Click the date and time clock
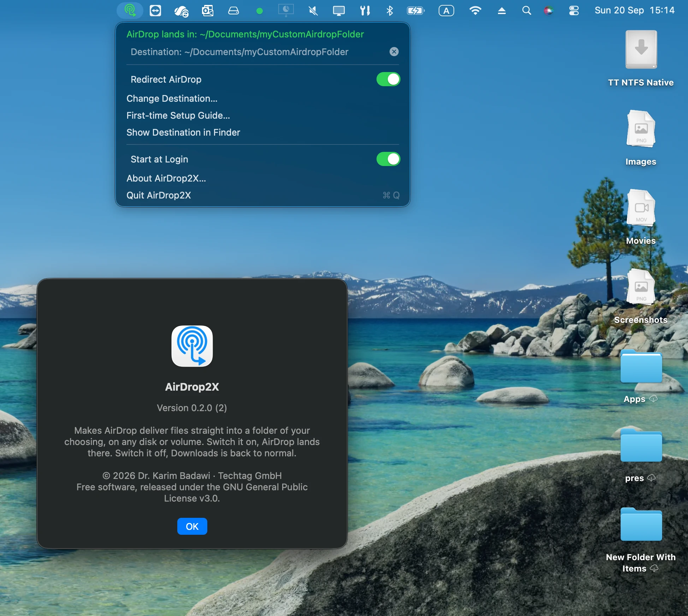 click(x=634, y=10)
